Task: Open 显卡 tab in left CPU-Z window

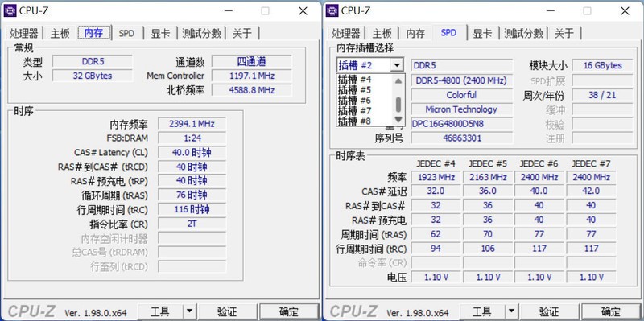Action: tap(160, 33)
